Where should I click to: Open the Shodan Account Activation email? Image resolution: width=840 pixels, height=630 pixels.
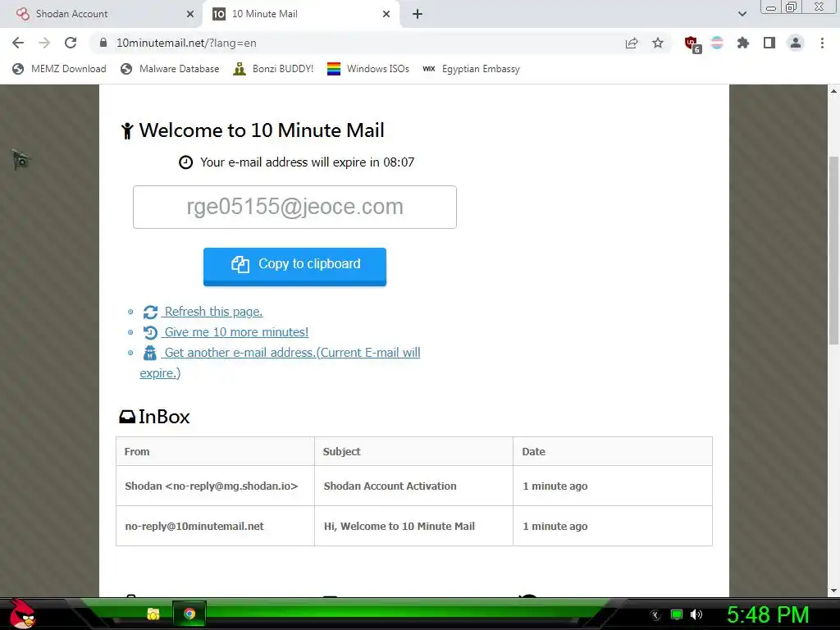pos(390,486)
